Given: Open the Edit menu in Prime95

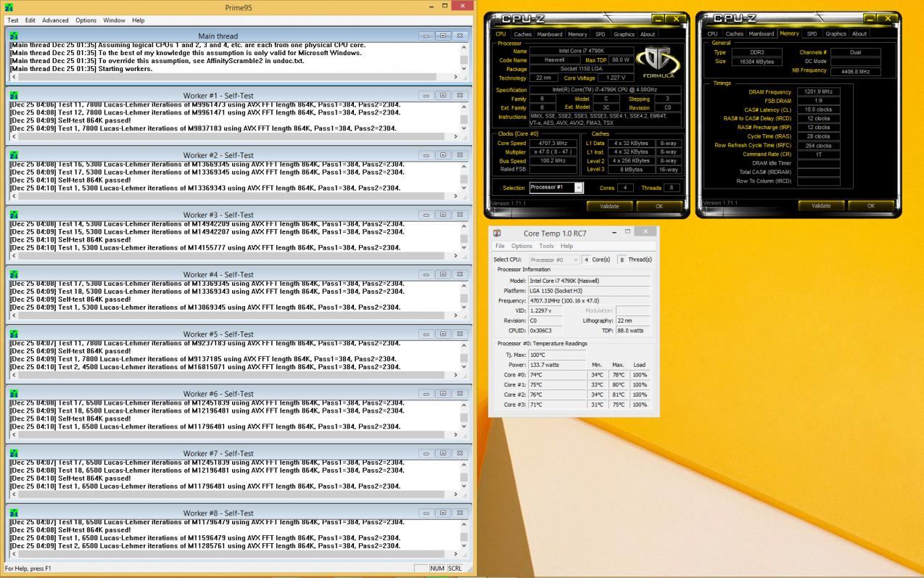Looking at the screenshot, I should [30, 20].
